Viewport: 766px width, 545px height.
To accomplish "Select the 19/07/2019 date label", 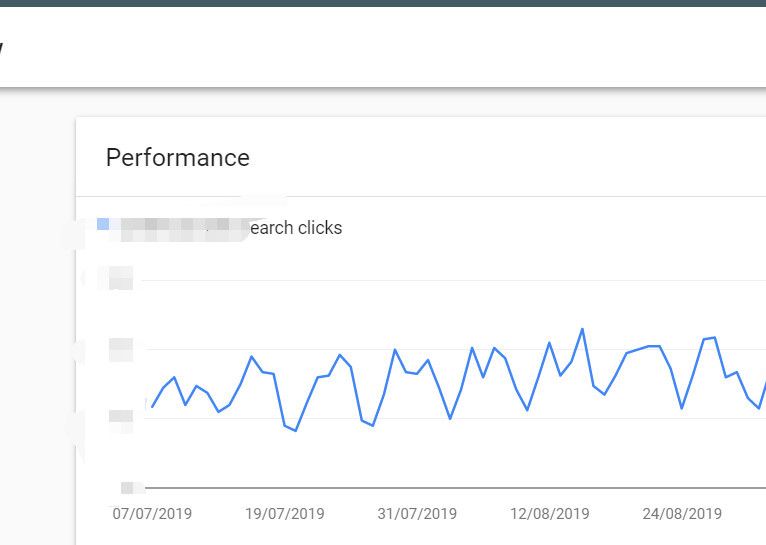I will pyautogui.click(x=285, y=514).
